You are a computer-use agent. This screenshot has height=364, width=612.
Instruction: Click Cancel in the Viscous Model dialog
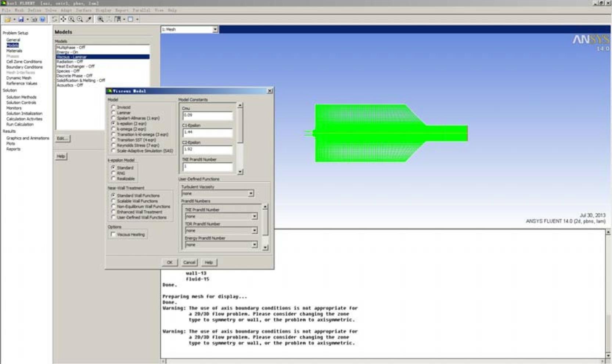click(x=189, y=262)
